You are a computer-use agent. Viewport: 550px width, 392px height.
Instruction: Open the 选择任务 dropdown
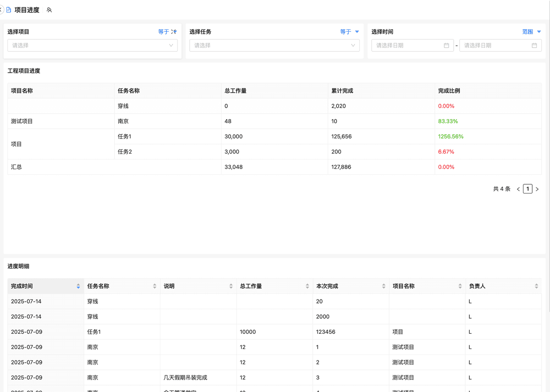click(274, 45)
